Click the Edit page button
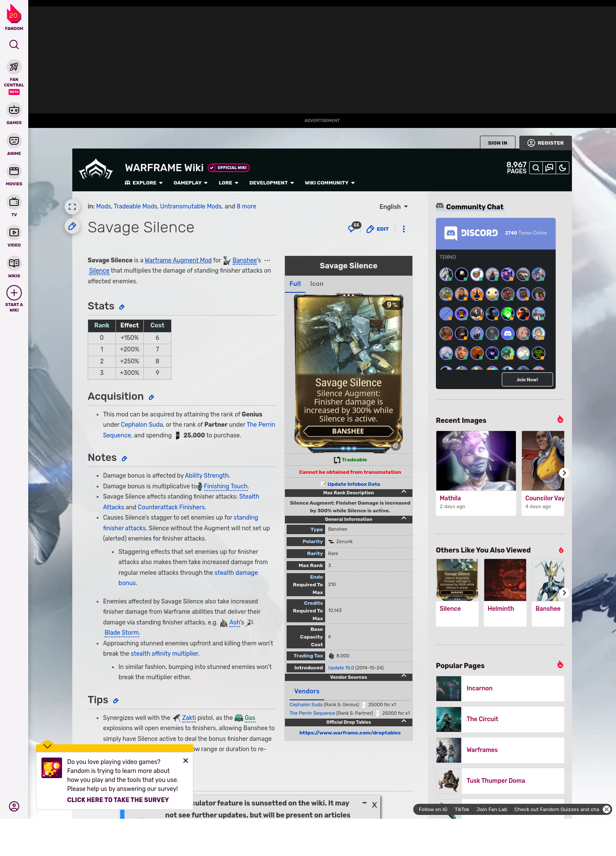This screenshot has height=856, width=616. (x=378, y=229)
